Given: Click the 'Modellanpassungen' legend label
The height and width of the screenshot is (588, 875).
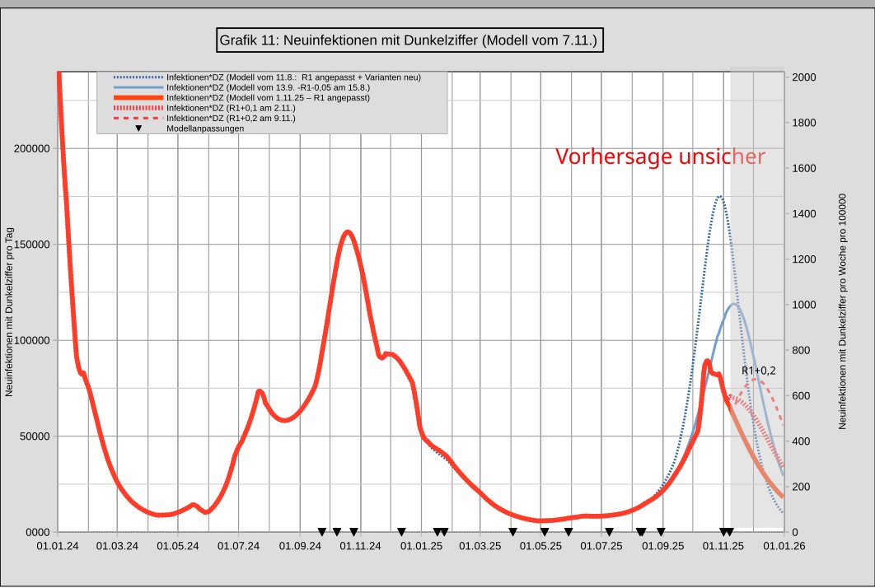Looking at the screenshot, I should 205,128.
